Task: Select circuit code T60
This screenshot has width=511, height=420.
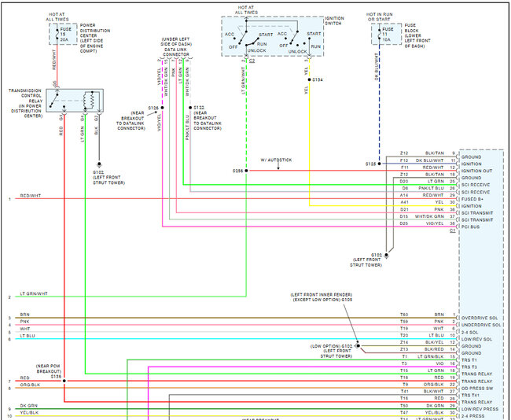Action: 404,315
